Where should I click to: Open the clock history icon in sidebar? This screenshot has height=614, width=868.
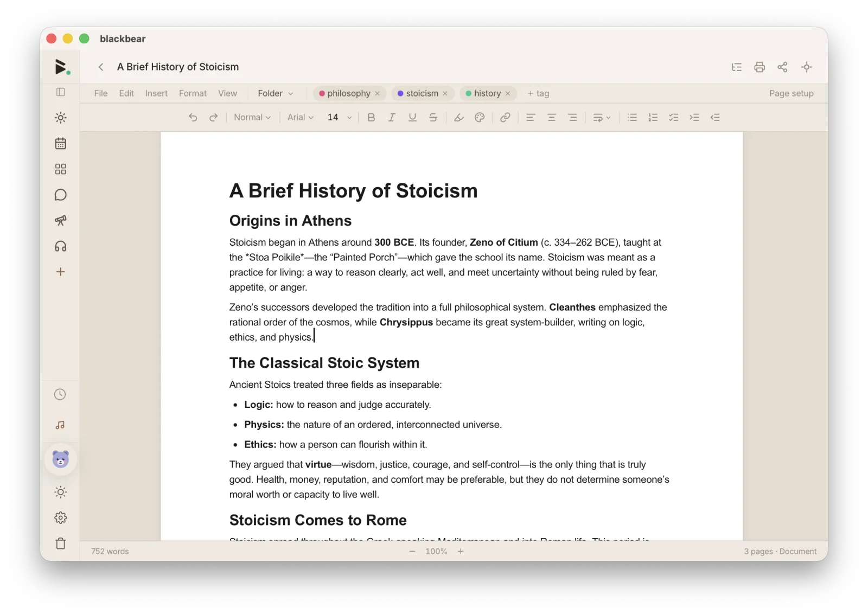coord(60,394)
